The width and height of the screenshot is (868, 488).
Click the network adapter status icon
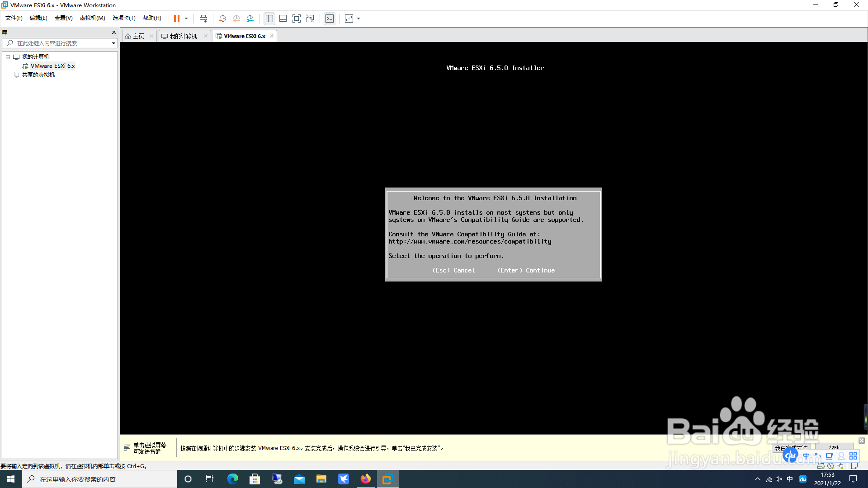coord(840,466)
